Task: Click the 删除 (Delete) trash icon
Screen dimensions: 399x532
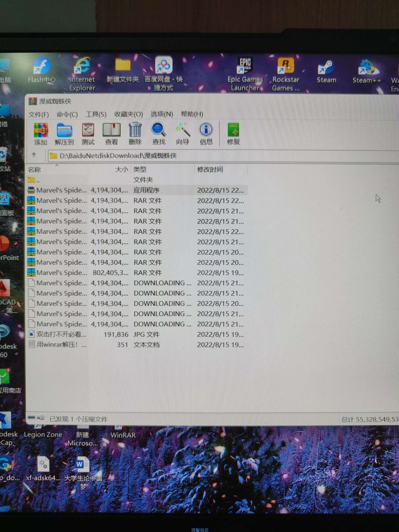Action: pos(135,134)
